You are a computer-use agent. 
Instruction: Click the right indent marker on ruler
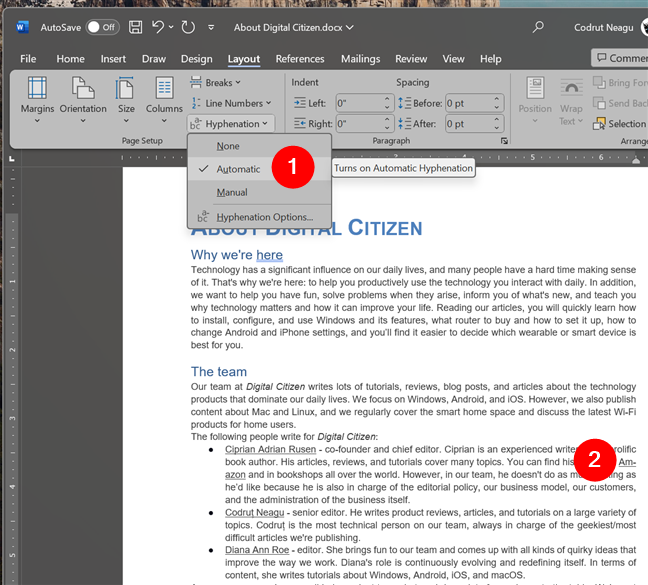point(636,159)
